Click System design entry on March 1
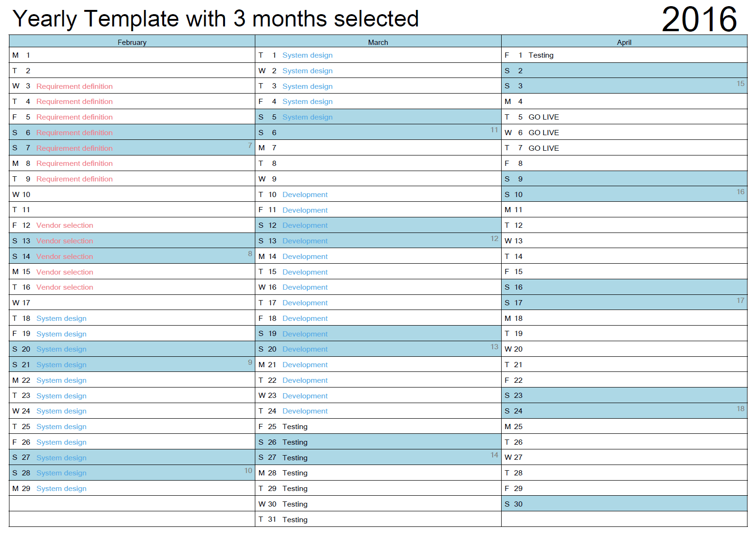The height and width of the screenshot is (534, 756). [307, 55]
